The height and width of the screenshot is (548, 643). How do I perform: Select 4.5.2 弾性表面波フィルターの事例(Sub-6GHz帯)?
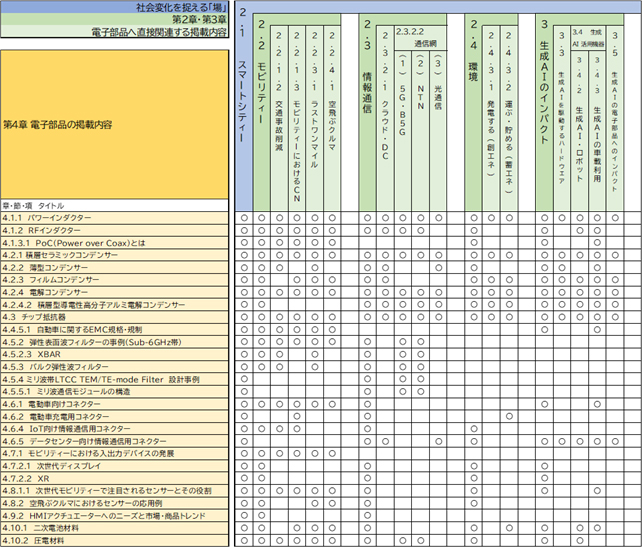114,342
